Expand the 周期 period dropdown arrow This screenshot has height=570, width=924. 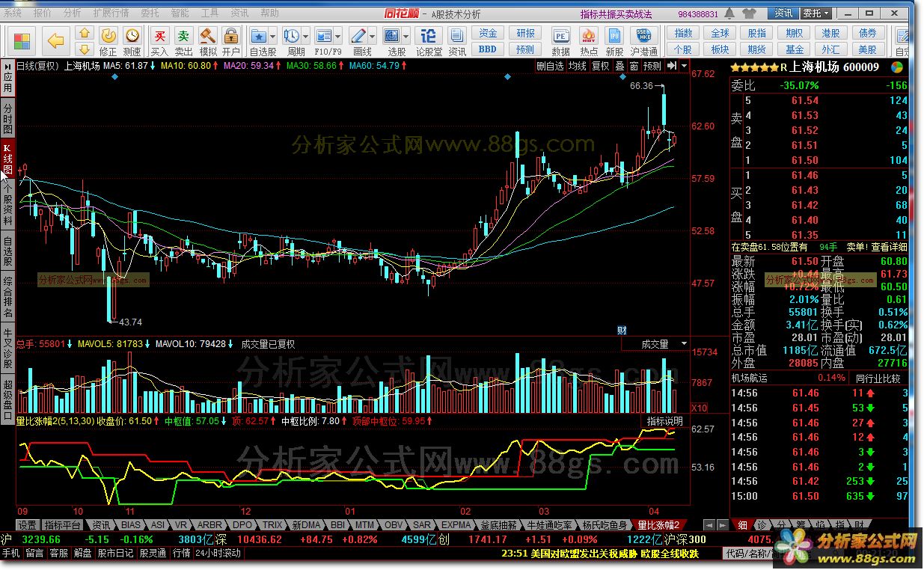pyautogui.click(x=306, y=36)
